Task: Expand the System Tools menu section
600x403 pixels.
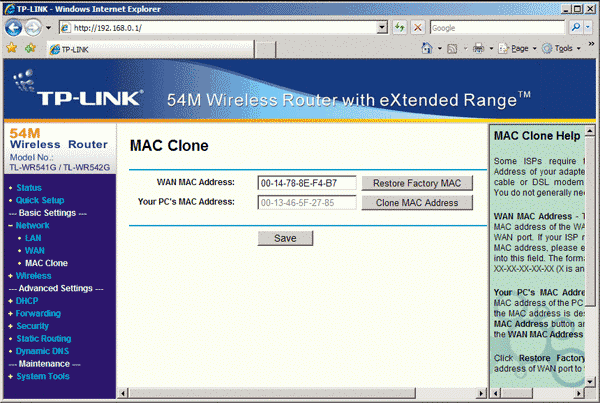Action: (43, 376)
